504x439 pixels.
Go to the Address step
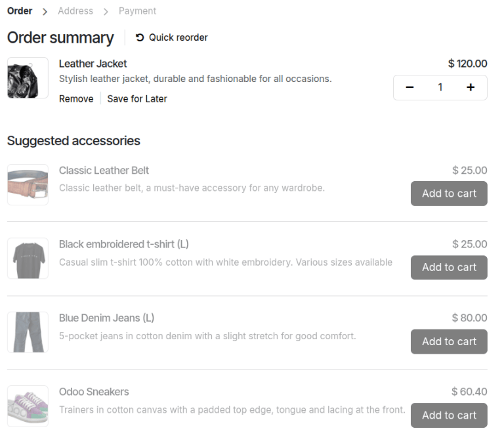click(75, 11)
